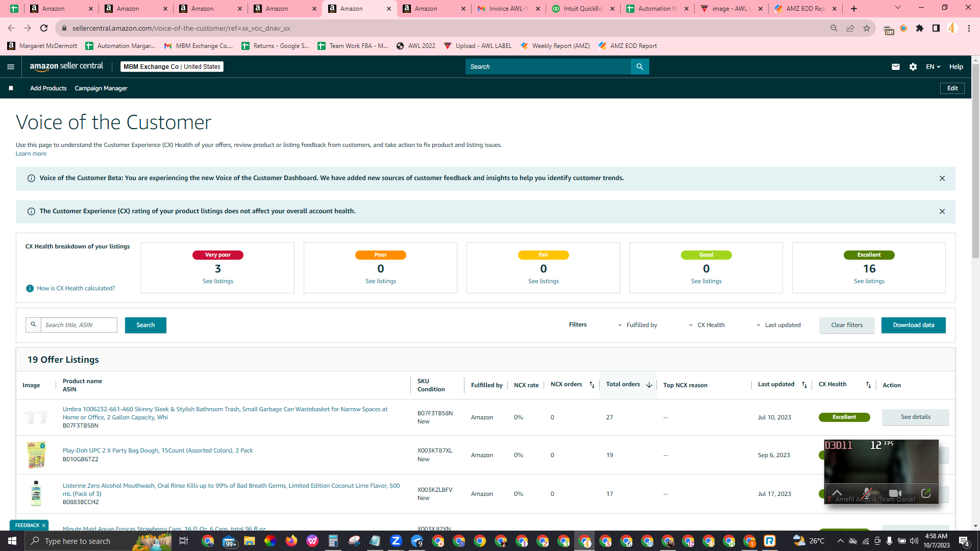Open Task View on the taskbar
Image resolution: width=980 pixels, height=551 pixels.
(x=184, y=541)
